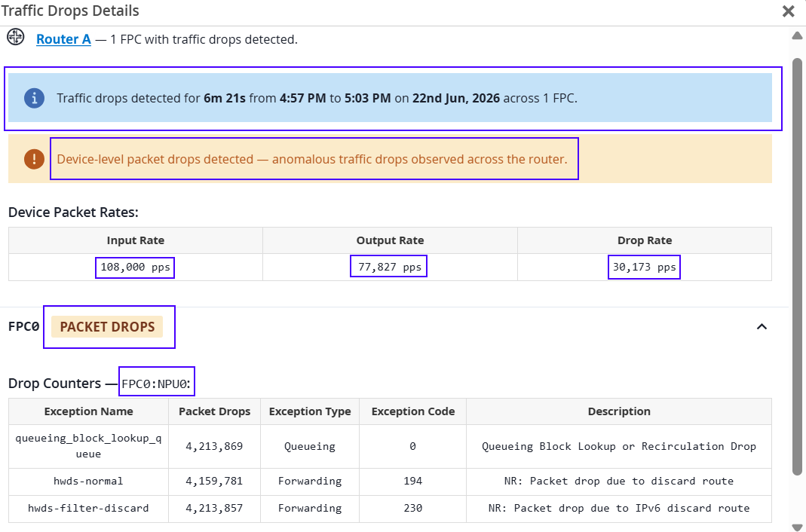Click the IPv6 discard route description
The image size is (806, 532).
click(x=619, y=508)
